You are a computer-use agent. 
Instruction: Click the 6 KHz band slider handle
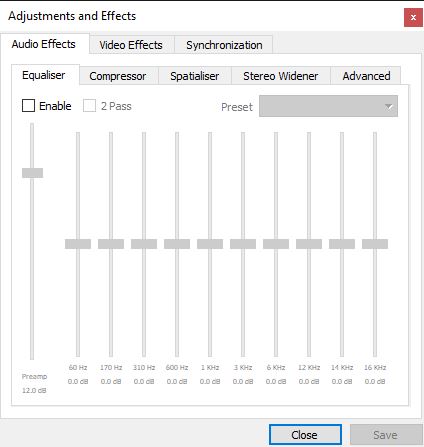pyautogui.click(x=276, y=244)
